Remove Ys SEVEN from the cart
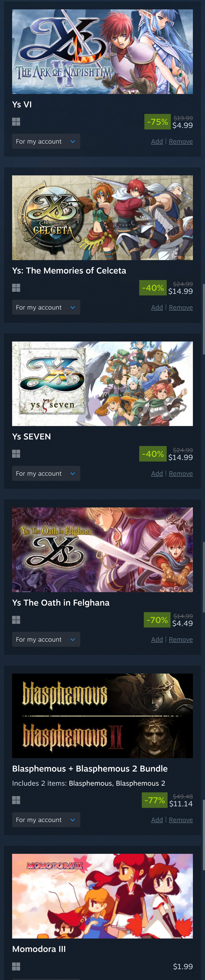This screenshot has height=980, width=205. (181, 474)
